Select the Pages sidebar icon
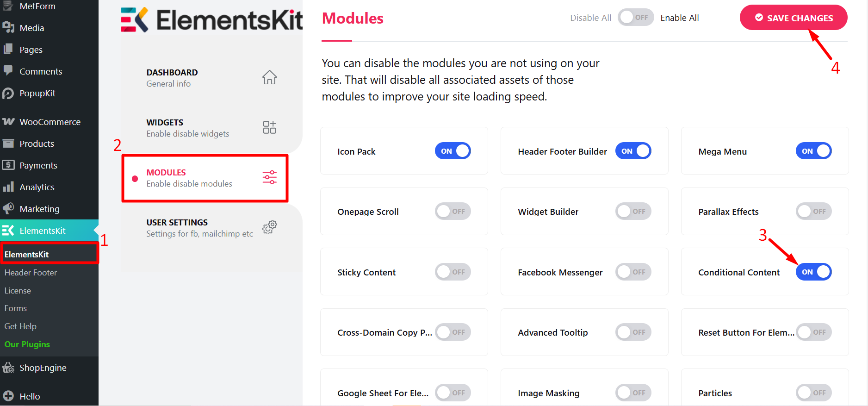 (9, 49)
